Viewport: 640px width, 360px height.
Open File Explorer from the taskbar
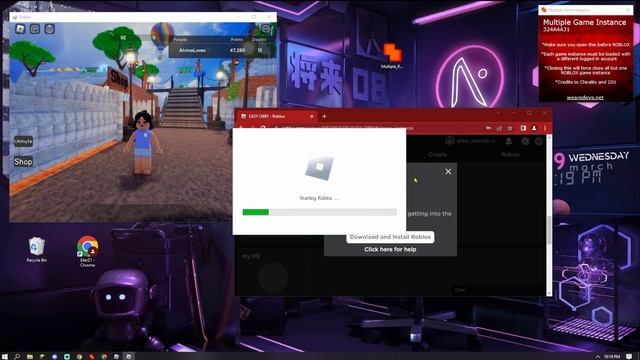click(x=30, y=356)
